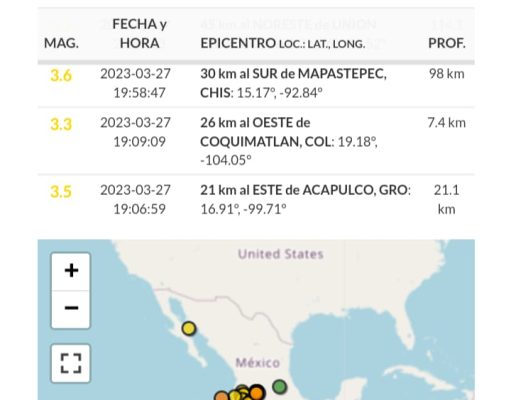This screenshot has width=511, height=400.
Task: Select depth value 98 km
Action: [x=447, y=74]
